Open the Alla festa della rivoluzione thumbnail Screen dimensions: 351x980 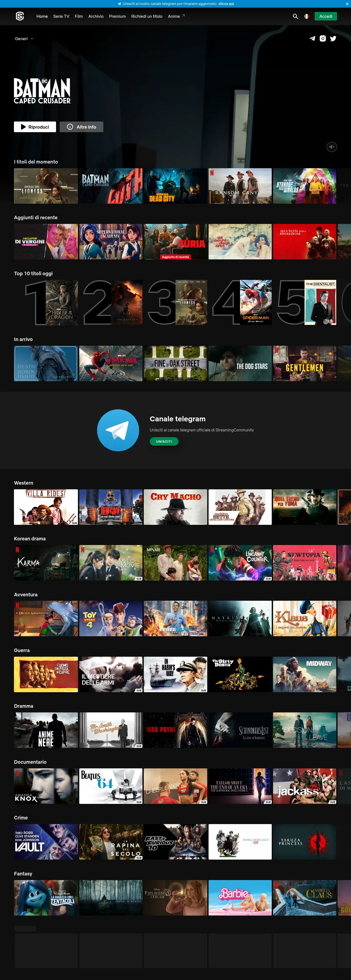305,242
